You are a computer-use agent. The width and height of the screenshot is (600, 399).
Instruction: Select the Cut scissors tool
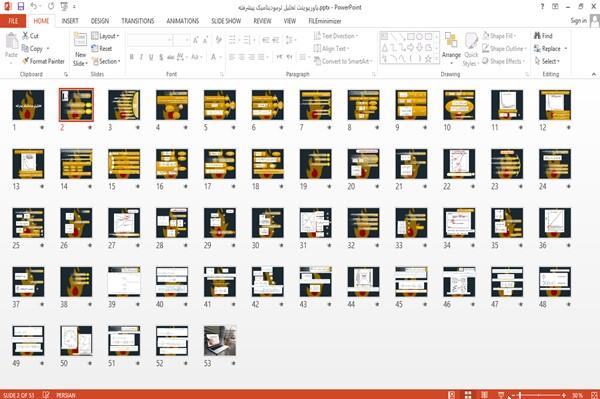pos(25,36)
